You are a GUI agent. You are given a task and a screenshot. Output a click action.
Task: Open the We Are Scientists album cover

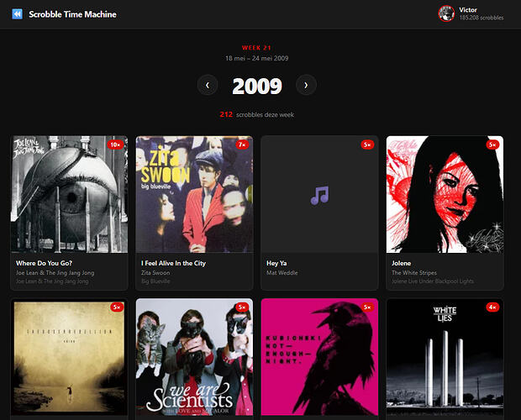pos(194,357)
